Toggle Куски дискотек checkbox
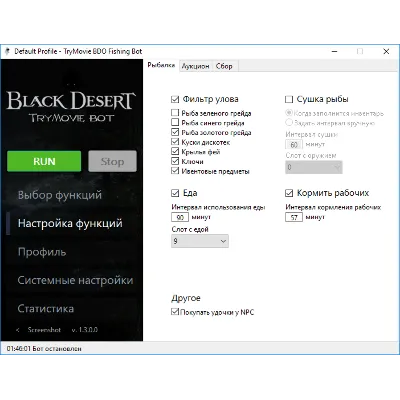 pyautogui.click(x=175, y=142)
